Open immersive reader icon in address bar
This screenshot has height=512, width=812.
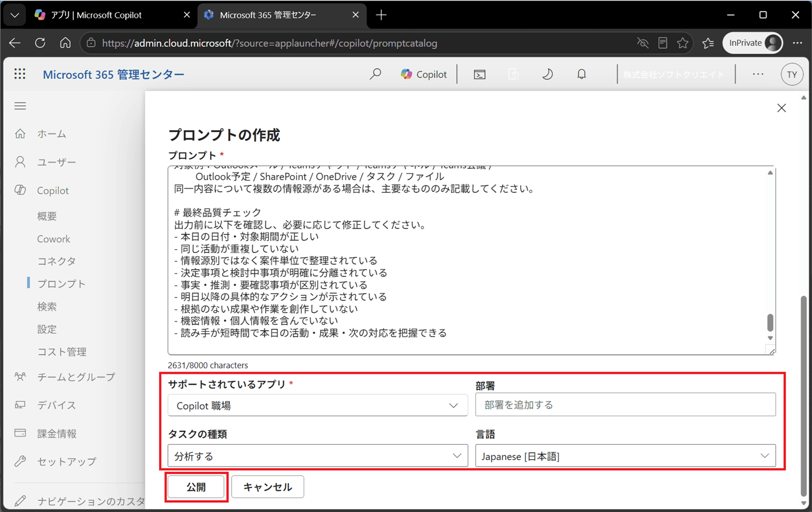pyautogui.click(x=663, y=43)
